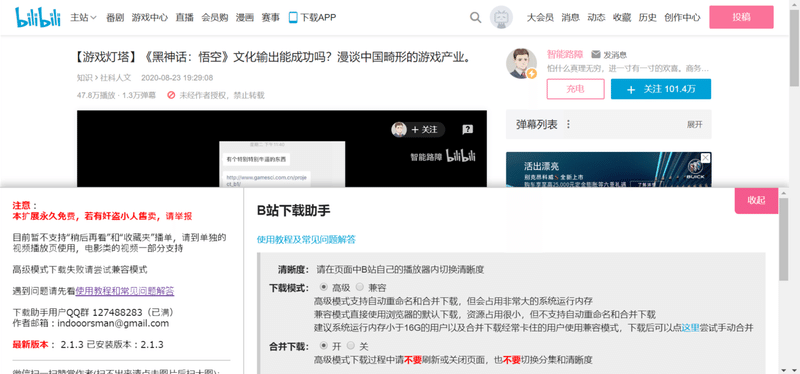Click the 充电 button

coord(575,89)
